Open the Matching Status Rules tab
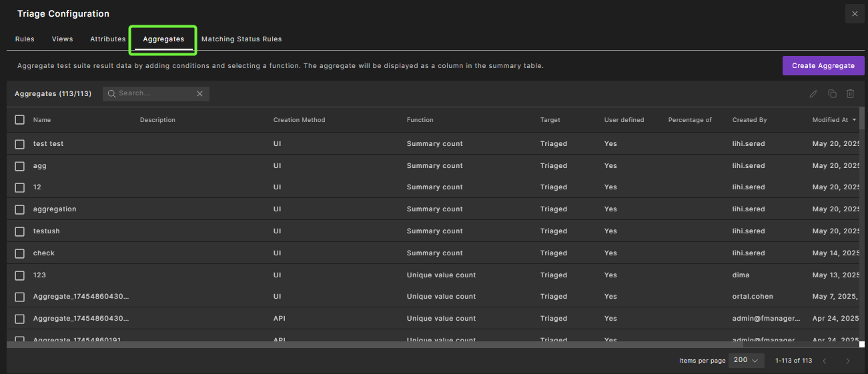This screenshot has width=868, height=374. 242,39
